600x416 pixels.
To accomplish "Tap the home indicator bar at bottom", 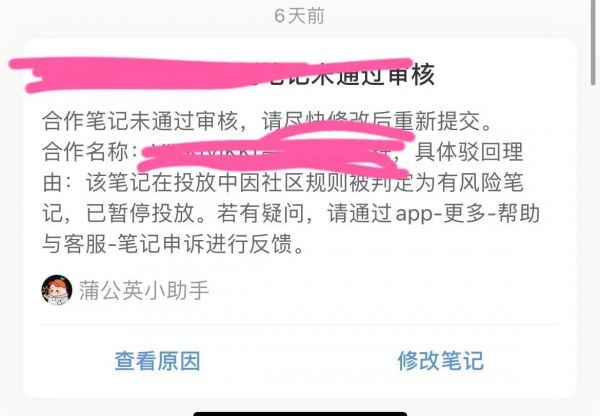I will (x=300, y=414).
